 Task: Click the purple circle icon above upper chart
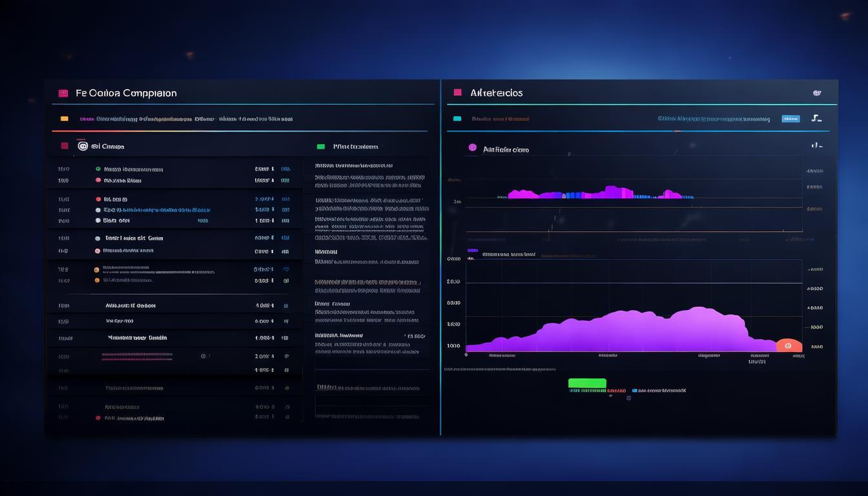click(x=472, y=149)
